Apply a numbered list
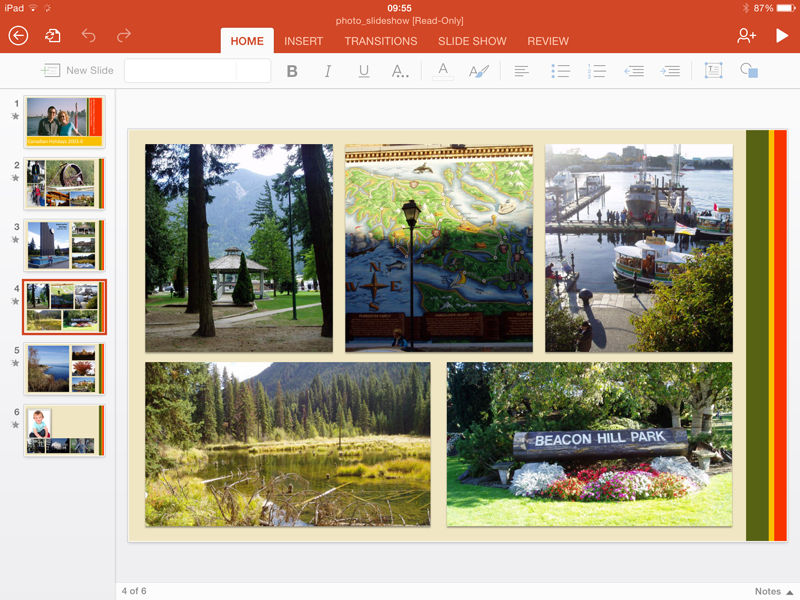This screenshot has height=600, width=800. (596, 71)
